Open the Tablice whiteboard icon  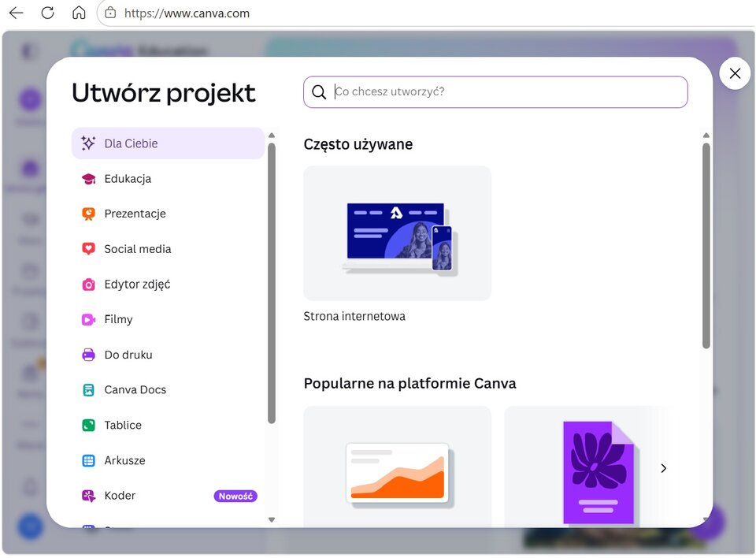click(x=88, y=426)
